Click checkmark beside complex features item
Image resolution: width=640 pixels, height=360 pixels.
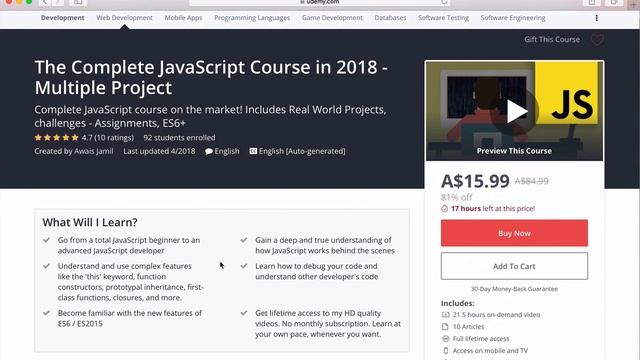point(47,266)
